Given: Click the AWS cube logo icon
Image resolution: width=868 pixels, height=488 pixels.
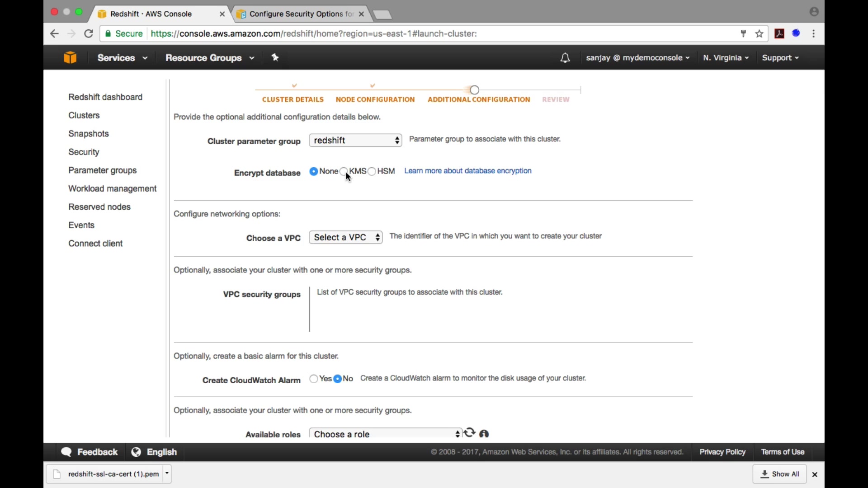Looking at the screenshot, I should (70, 58).
